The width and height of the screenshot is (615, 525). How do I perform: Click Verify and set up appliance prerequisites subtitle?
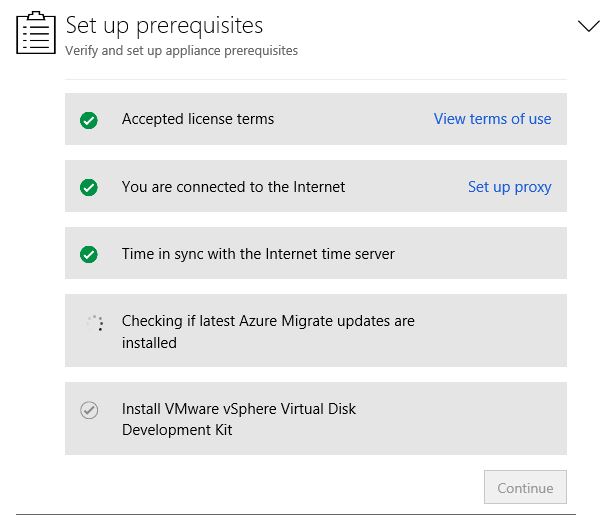pos(182,51)
